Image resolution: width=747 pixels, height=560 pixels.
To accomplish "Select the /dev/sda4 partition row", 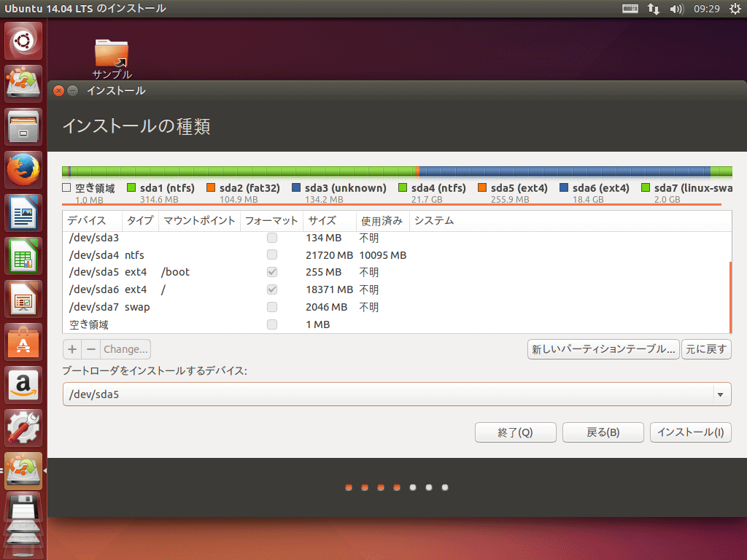I will (396, 254).
